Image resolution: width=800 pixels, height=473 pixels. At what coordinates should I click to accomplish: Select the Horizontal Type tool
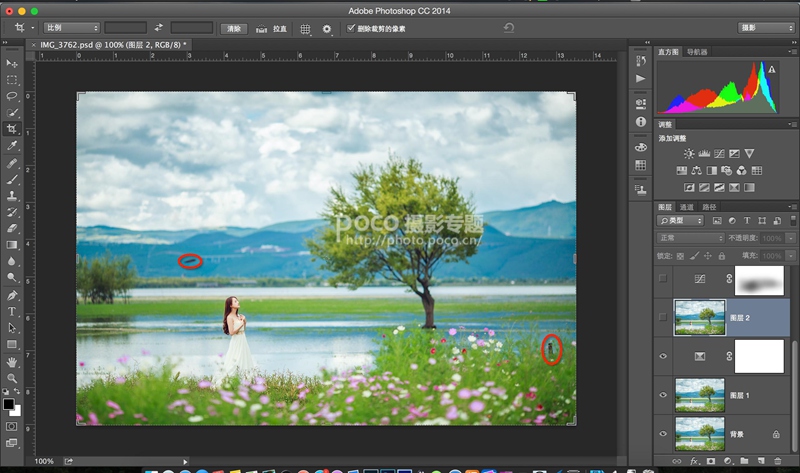pos(12,311)
